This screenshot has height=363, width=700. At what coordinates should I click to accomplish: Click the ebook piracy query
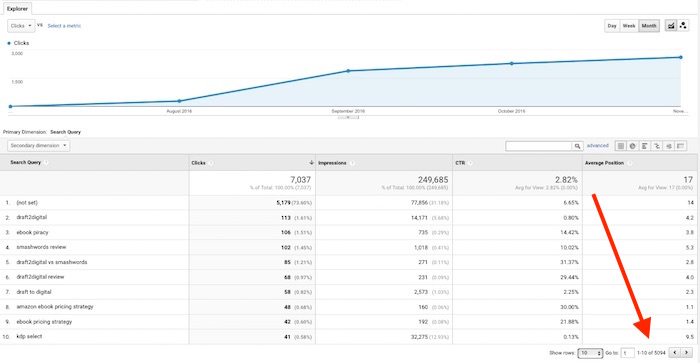[x=32, y=233]
